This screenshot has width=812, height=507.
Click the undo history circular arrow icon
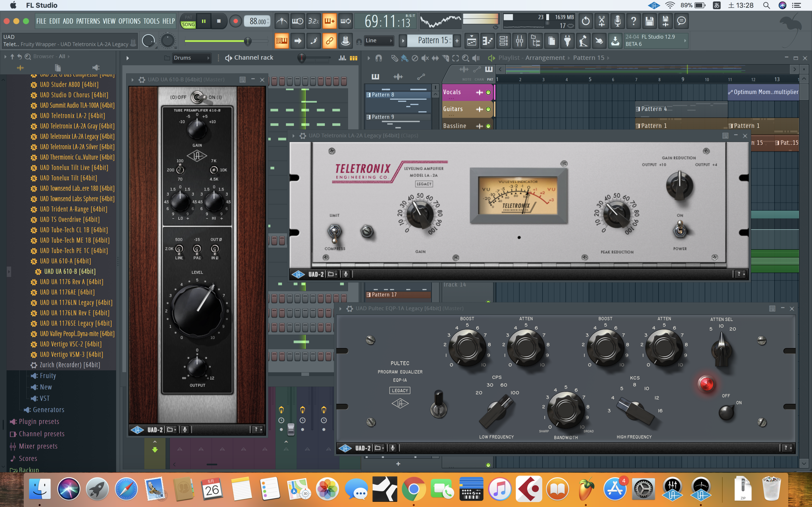click(x=585, y=21)
